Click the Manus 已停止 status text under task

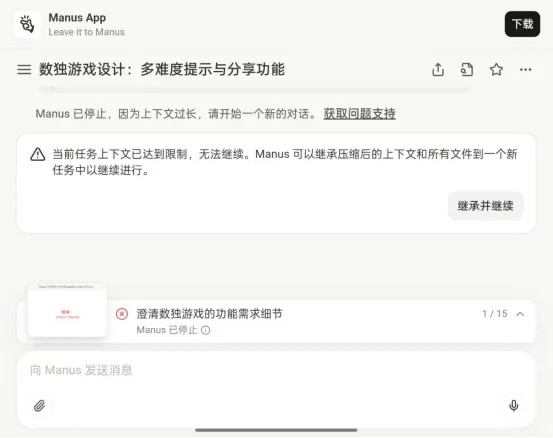[166, 330]
